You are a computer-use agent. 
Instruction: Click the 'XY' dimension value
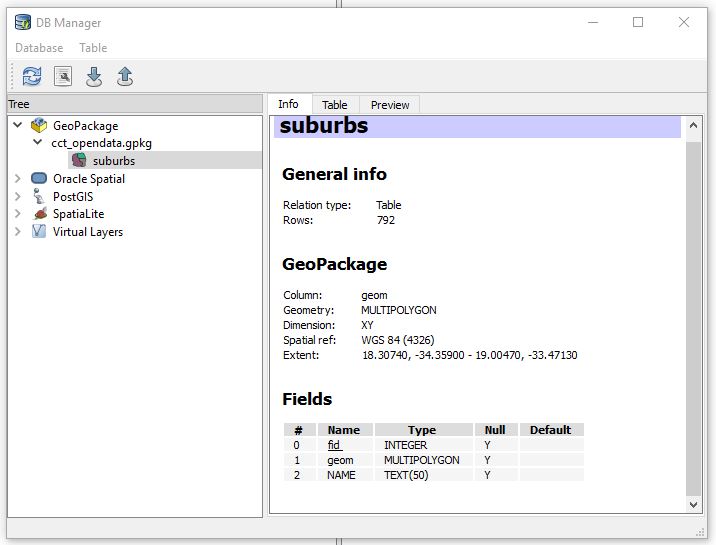coord(367,325)
